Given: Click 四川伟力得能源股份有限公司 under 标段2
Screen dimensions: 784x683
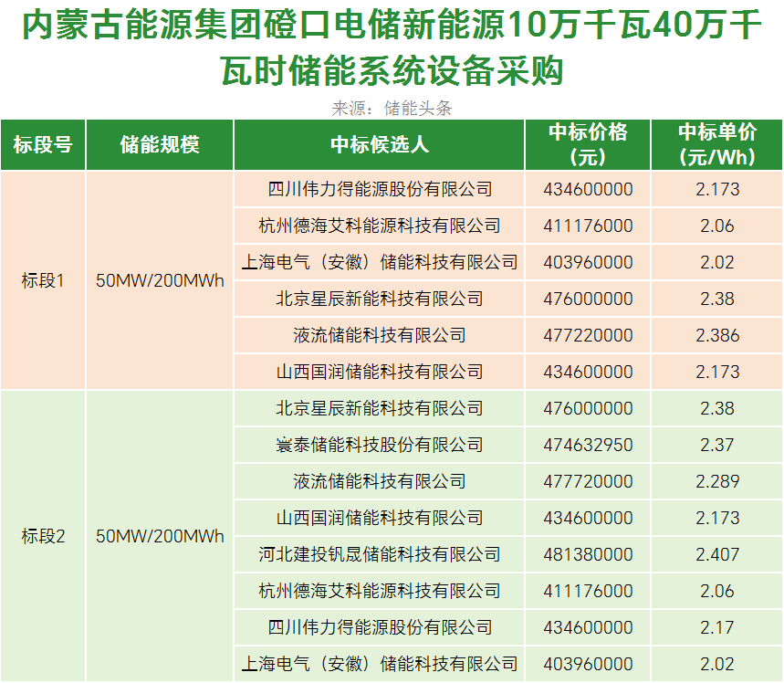Looking at the screenshot, I should tap(380, 627).
